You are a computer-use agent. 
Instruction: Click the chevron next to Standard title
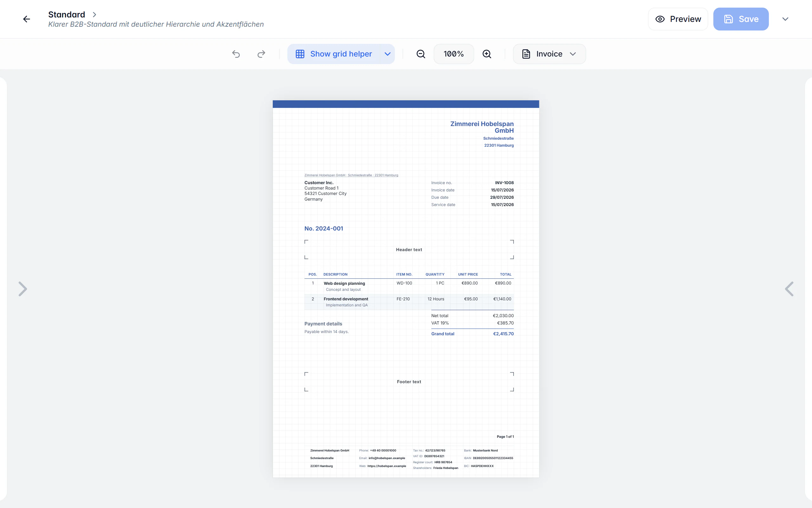click(x=94, y=15)
